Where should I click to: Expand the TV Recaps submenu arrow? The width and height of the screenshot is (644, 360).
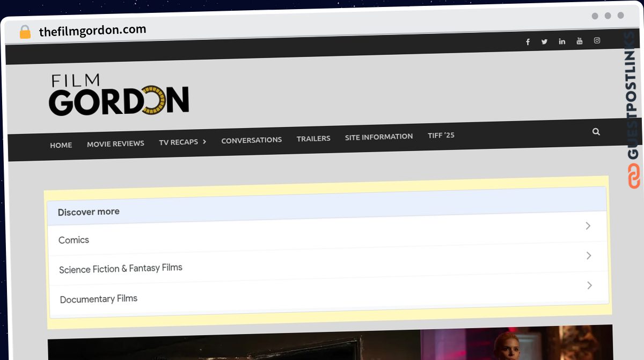[204, 142]
